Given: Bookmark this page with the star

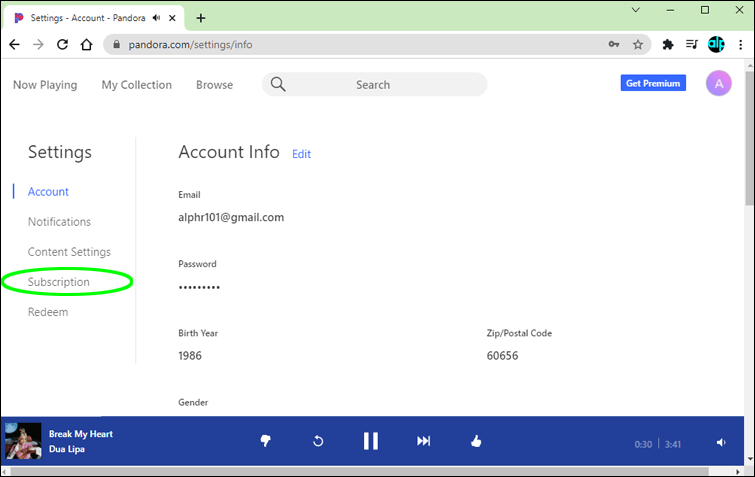Looking at the screenshot, I should (x=638, y=45).
